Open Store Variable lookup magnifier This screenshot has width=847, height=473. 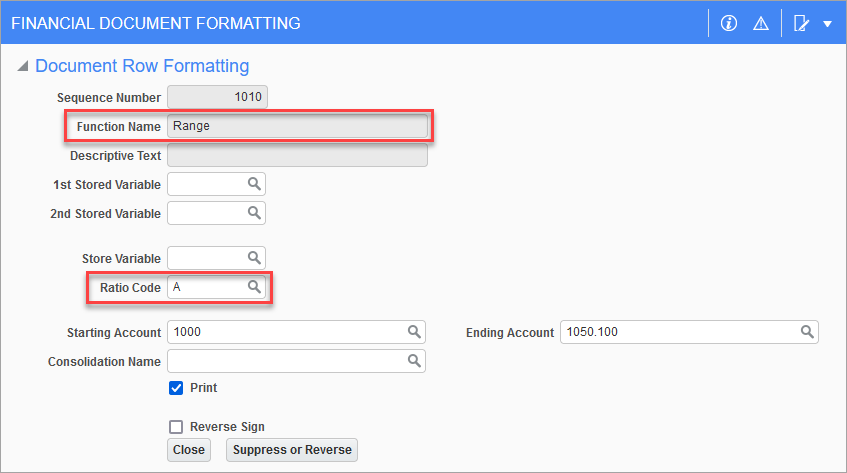coord(254,258)
